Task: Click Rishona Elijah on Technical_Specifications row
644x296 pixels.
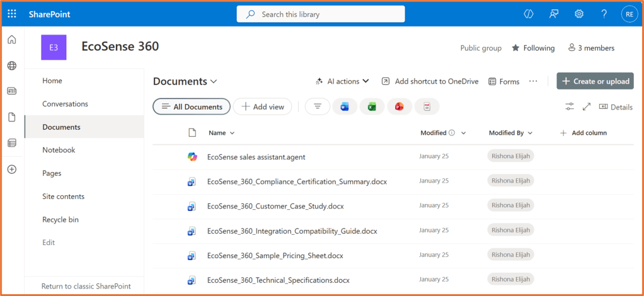Action: [x=510, y=280]
